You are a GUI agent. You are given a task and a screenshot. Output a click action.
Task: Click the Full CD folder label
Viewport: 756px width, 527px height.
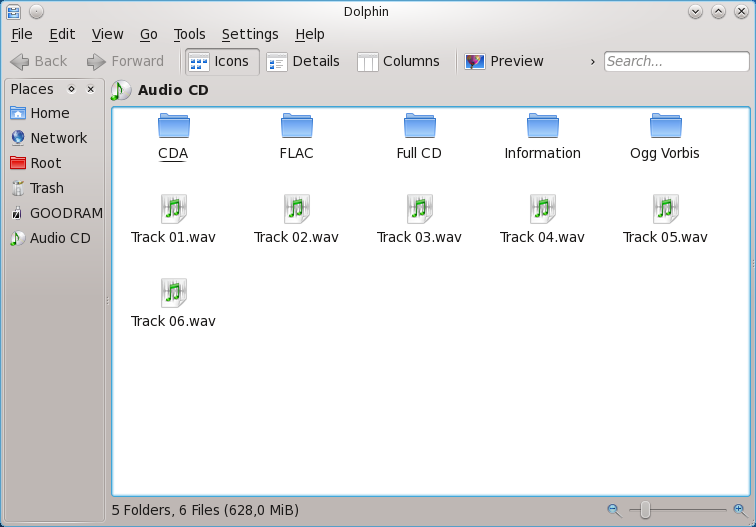419,153
